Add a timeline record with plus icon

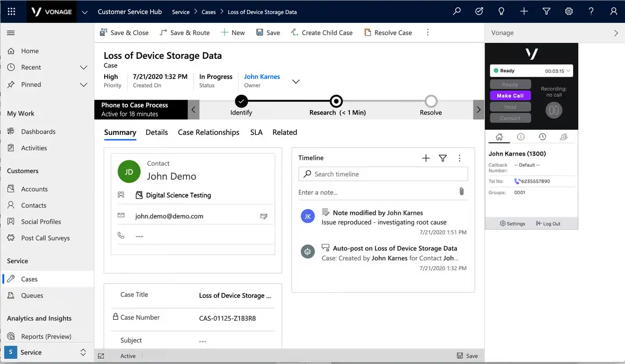426,158
